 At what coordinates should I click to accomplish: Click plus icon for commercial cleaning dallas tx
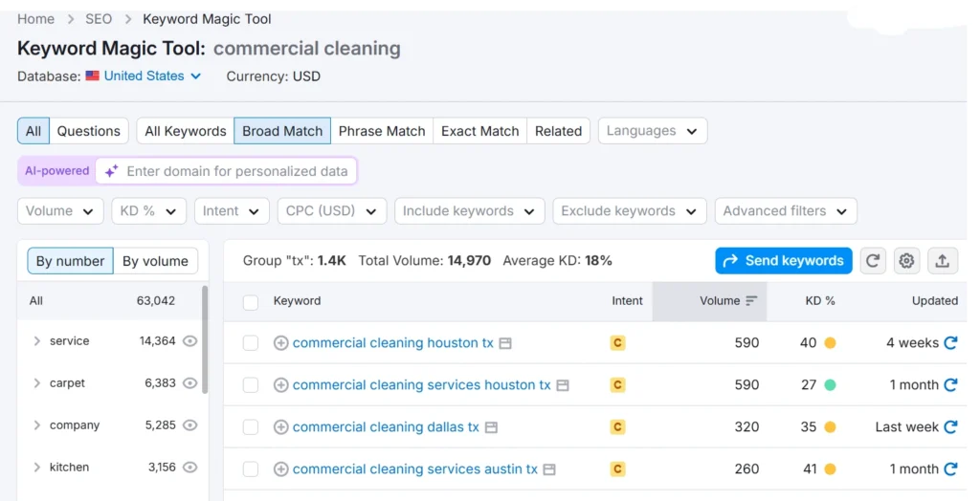tap(281, 427)
